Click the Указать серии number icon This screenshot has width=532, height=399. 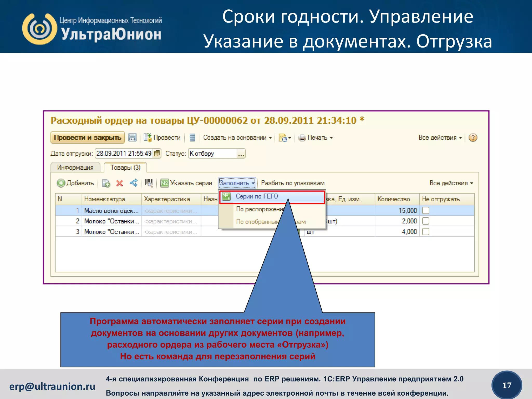tap(165, 183)
